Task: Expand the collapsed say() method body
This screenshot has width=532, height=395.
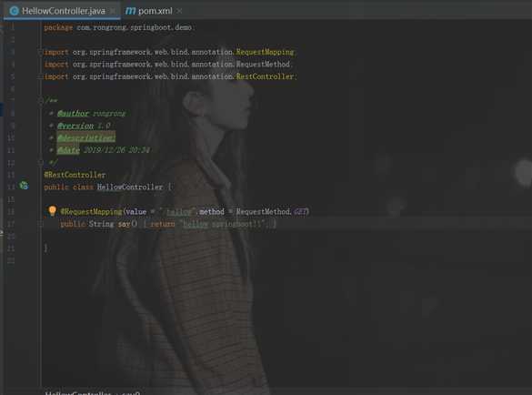Action: [40, 224]
